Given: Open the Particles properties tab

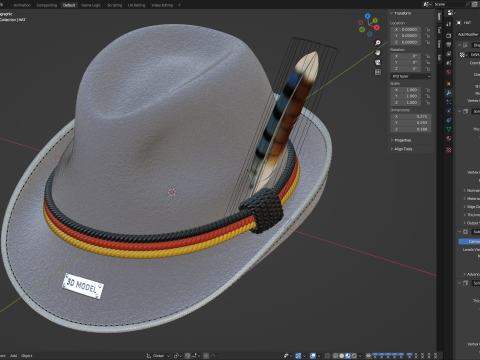Looking at the screenshot, I should 449,102.
